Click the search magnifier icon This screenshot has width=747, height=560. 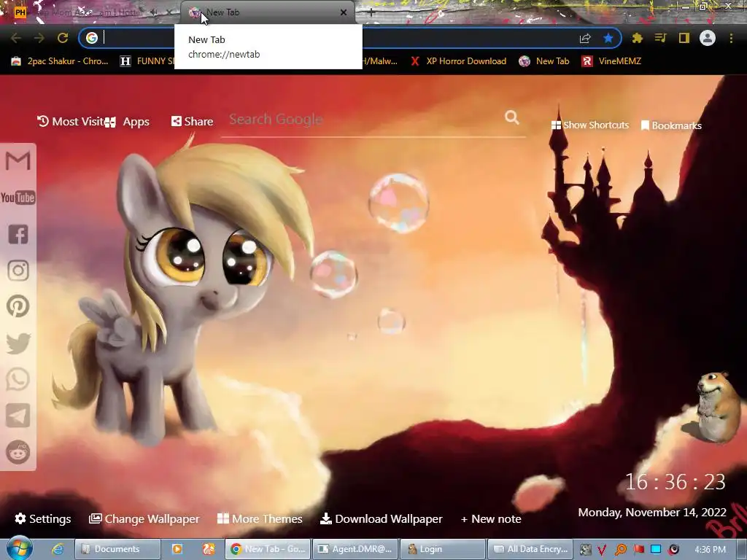[x=512, y=117]
